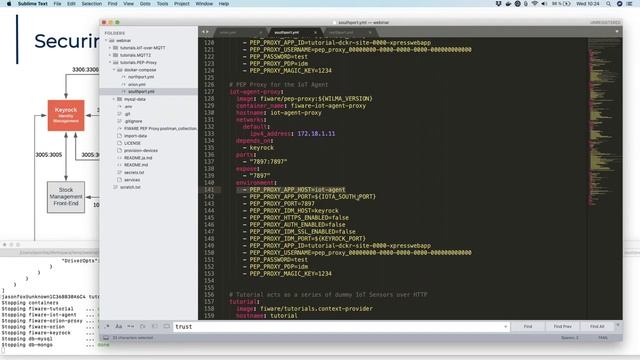Viewport: 640px width, 360px height.
Task: Click the battery status indicator
Action: tap(562, 4)
